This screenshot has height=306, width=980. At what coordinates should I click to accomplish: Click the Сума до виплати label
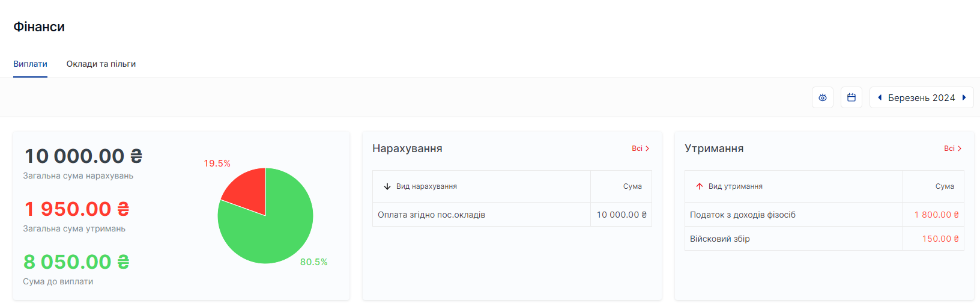[58, 281]
